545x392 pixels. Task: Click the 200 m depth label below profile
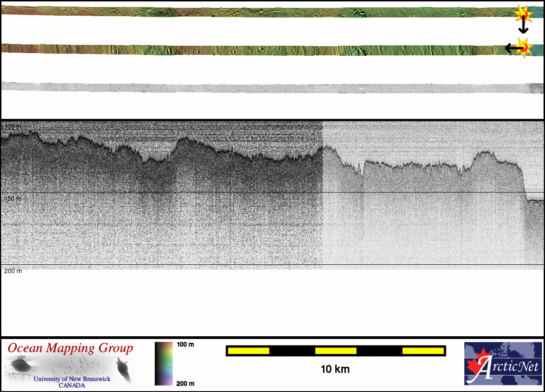pos(13,271)
